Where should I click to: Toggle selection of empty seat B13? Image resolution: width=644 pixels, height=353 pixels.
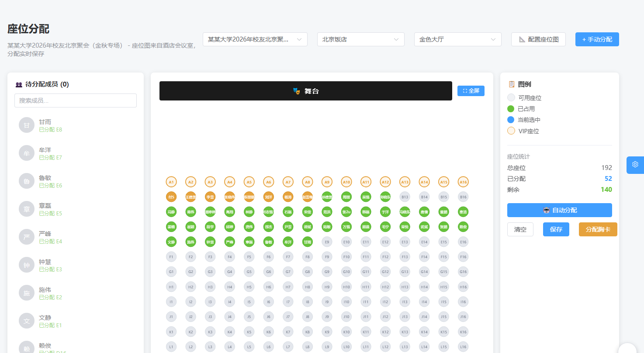click(x=405, y=197)
